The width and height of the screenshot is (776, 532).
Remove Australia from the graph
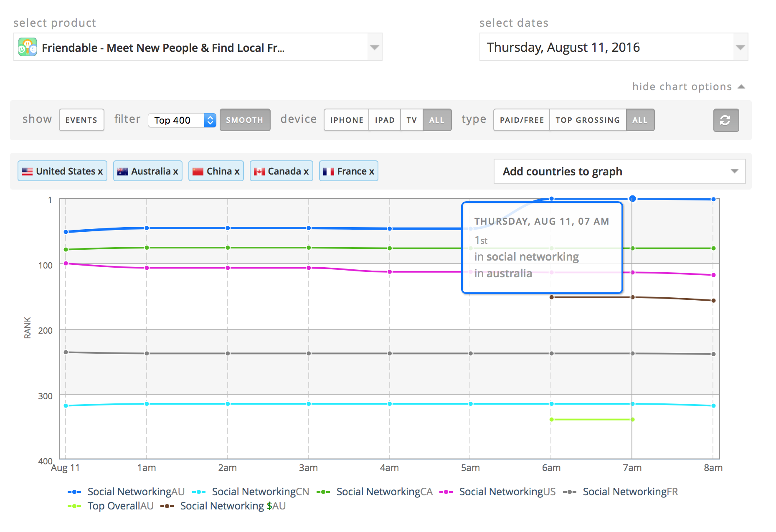pyautogui.click(x=175, y=172)
